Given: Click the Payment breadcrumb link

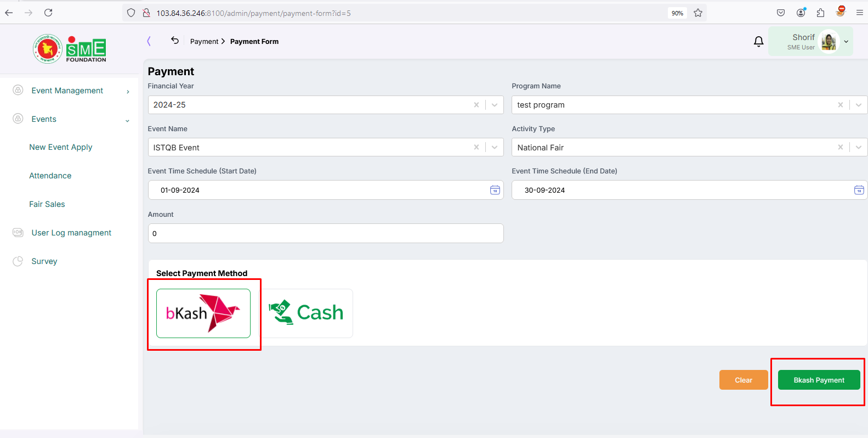Looking at the screenshot, I should (205, 41).
